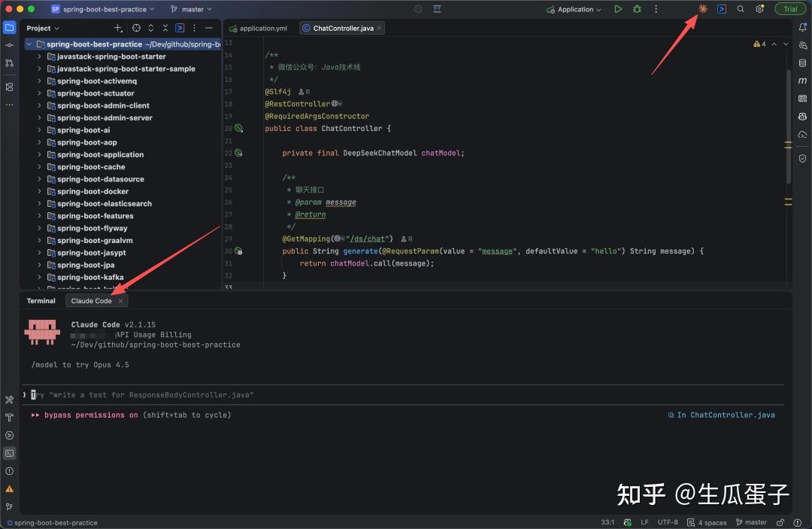Run the Application configuration
Viewport: 812px width, 529px height.
click(x=618, y=9)
